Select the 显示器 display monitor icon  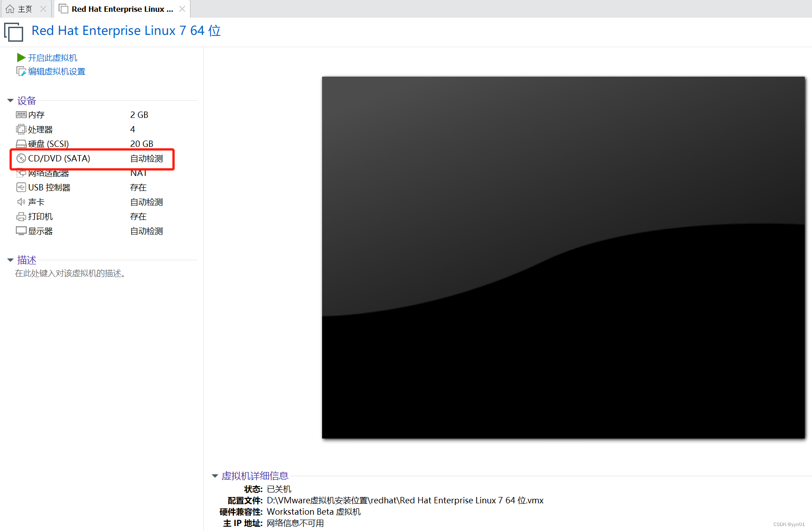click(21, 231)
